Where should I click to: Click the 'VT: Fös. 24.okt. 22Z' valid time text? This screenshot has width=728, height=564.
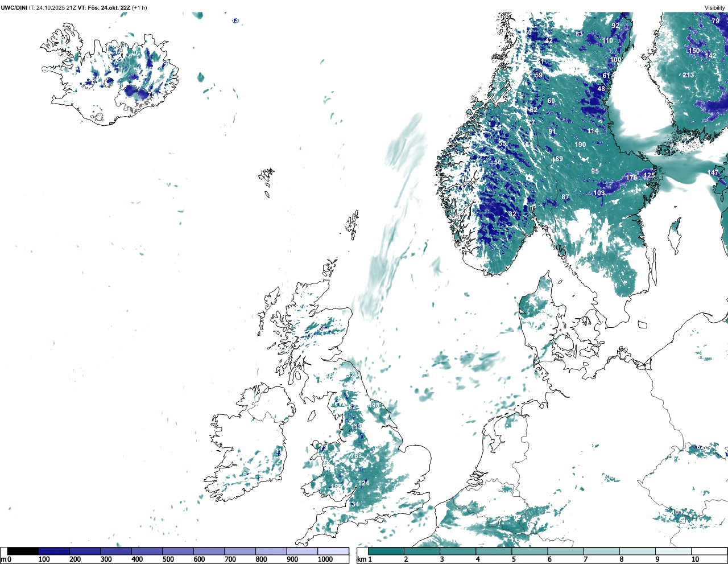(104, 8)
